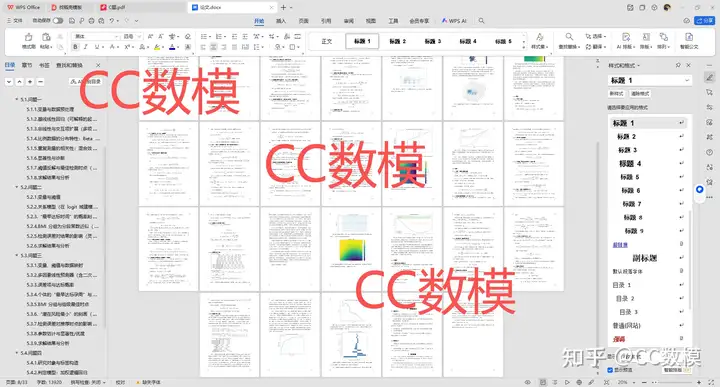This screenshot has width=720, height=387.
Task: Apply the 标题 2 style from ribbon gallery
Action: pos(398,41)
